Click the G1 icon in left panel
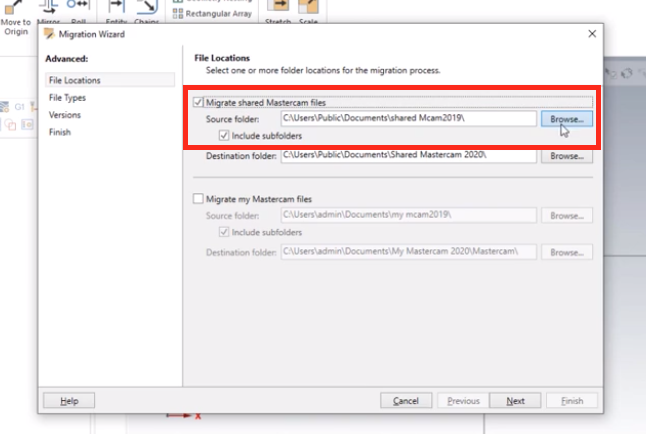Screen dimensions: 646x434 tap(19, 107)
